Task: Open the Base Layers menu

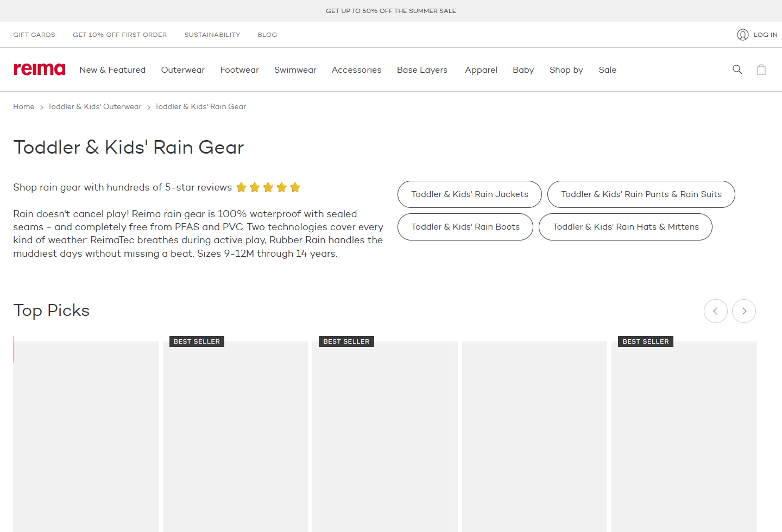Action: pyautogui.click(x=422, y=69)
